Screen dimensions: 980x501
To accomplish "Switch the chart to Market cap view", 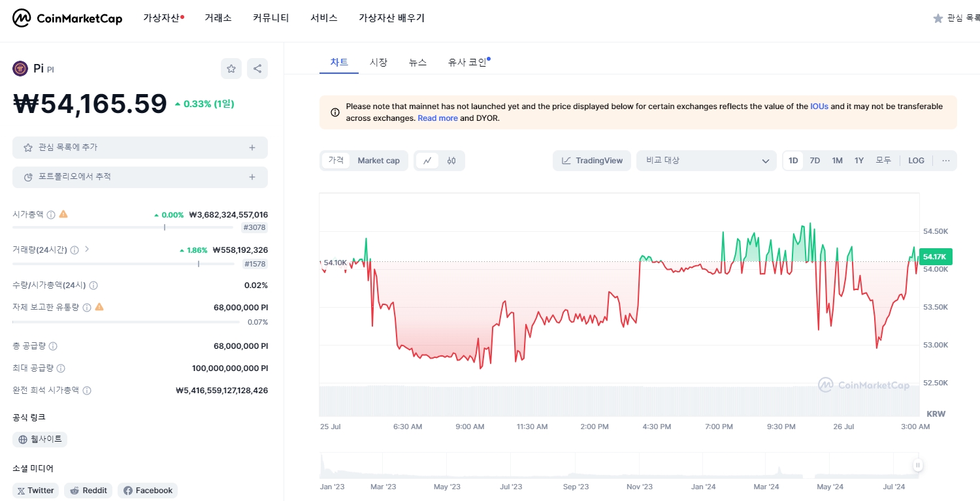I will [379, 160].
